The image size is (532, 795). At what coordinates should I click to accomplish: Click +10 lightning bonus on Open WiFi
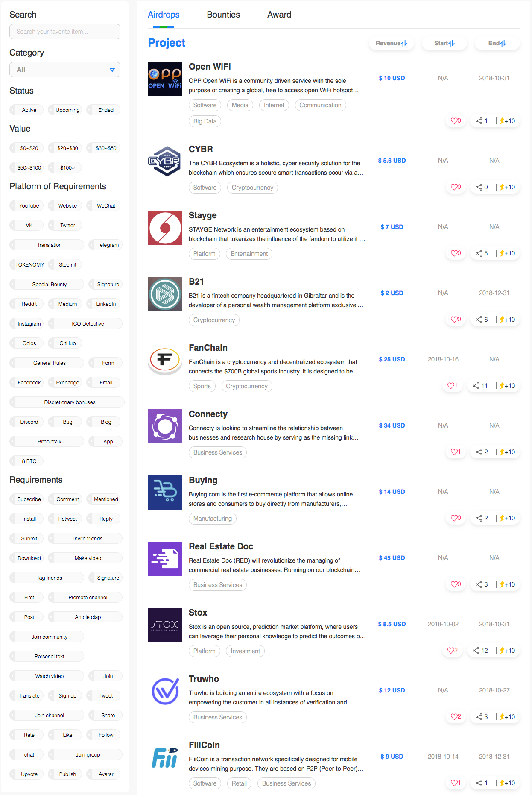point(507,121)
